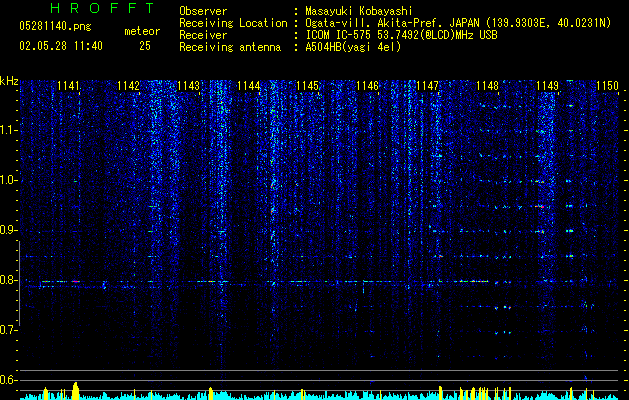Click the 1141 time marker
Image resolution: width=629 pixels, height=400 pixels.
click(68, 86)
